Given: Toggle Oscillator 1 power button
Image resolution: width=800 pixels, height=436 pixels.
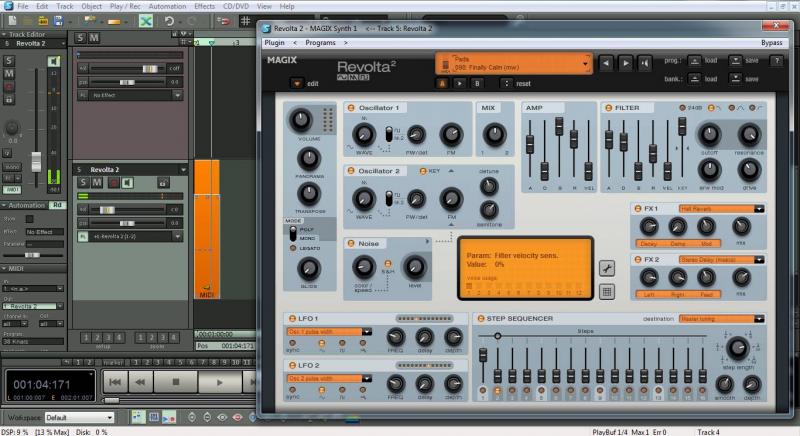Looking at the screenshot, I should pos(351,108).
